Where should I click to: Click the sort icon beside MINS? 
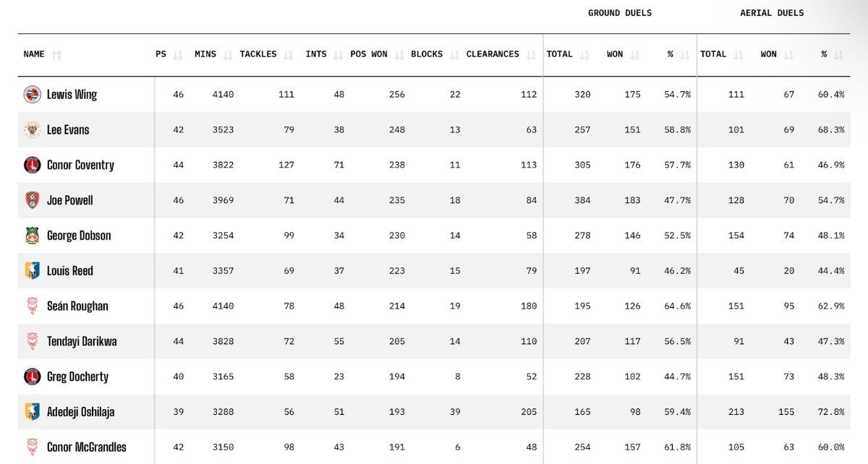(229, 55)
